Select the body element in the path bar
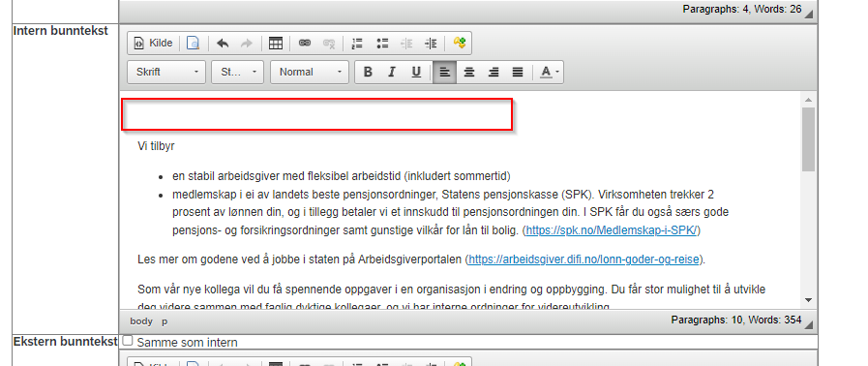Image resolution: width=868 pixels, height=366 pixels. pyautogui.click(x=141, y=321)
